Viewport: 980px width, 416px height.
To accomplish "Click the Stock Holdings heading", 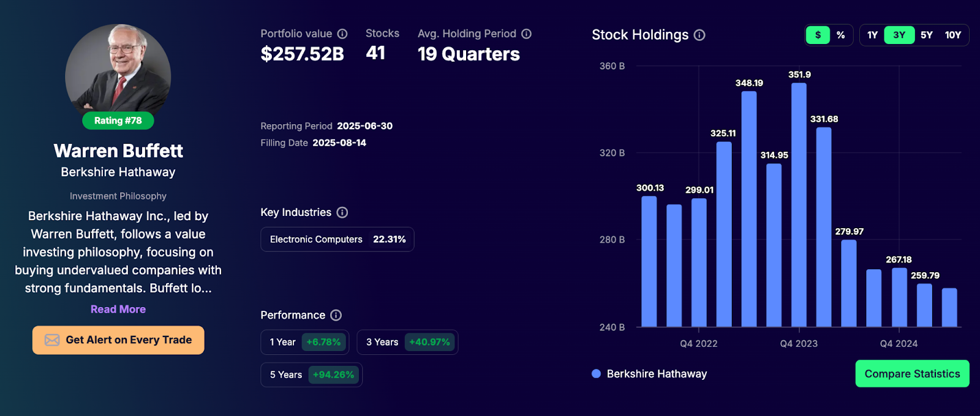I will click(x=640, y=35).
